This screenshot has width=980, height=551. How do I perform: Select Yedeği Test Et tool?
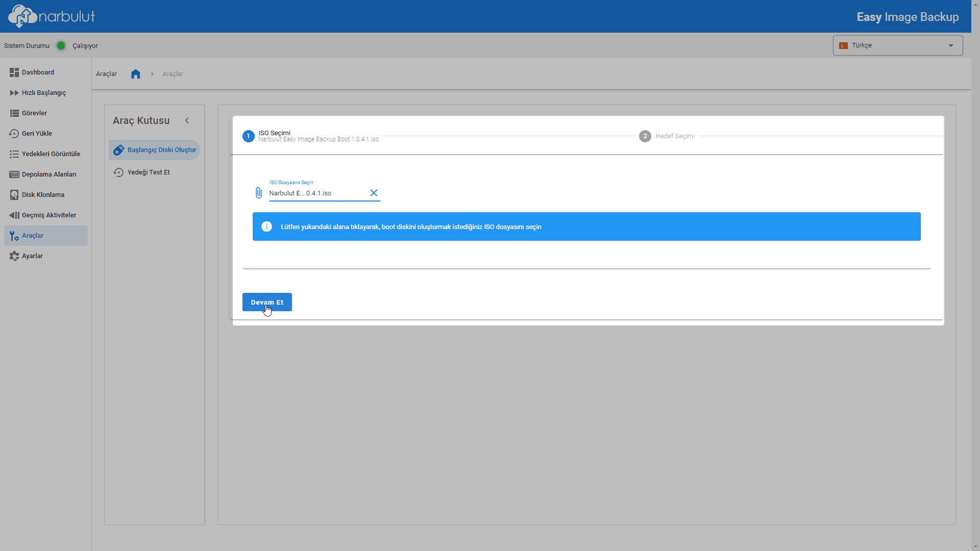[x=155, y=172]
